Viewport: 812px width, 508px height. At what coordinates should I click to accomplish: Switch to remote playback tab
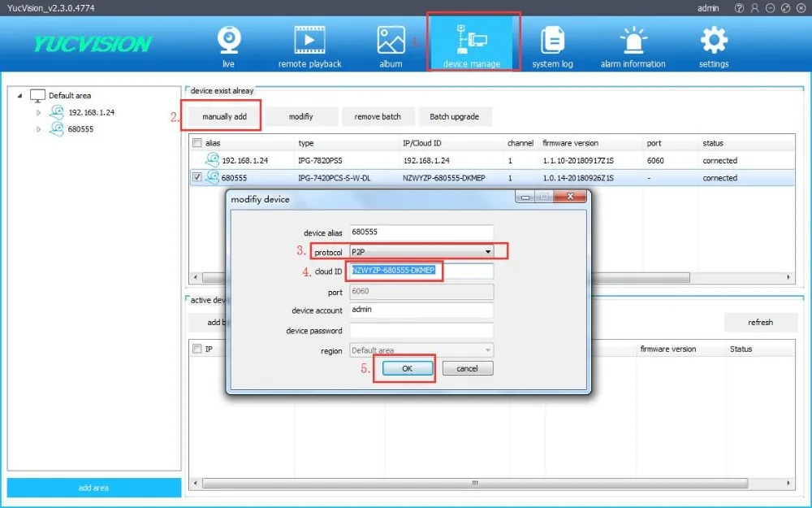click(309, 46)
